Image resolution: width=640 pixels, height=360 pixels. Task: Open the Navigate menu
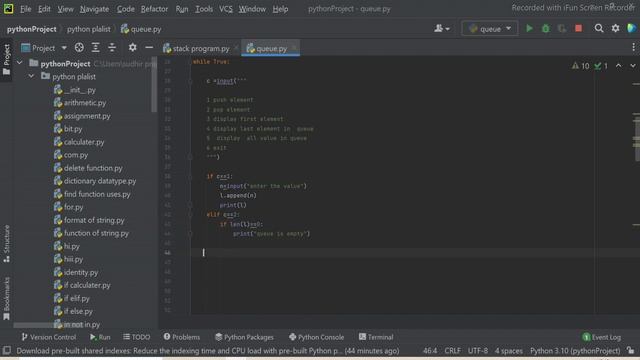coord(94,9)
